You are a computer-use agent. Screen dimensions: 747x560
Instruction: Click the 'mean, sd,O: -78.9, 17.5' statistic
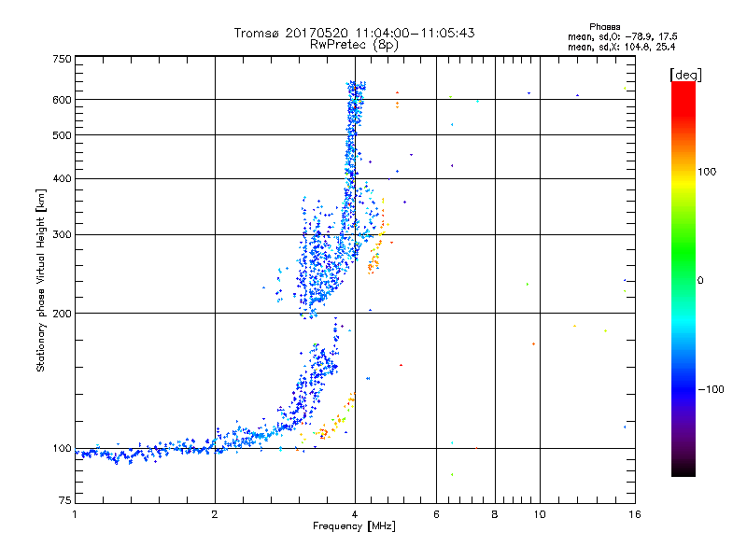[x=622, y=36]
